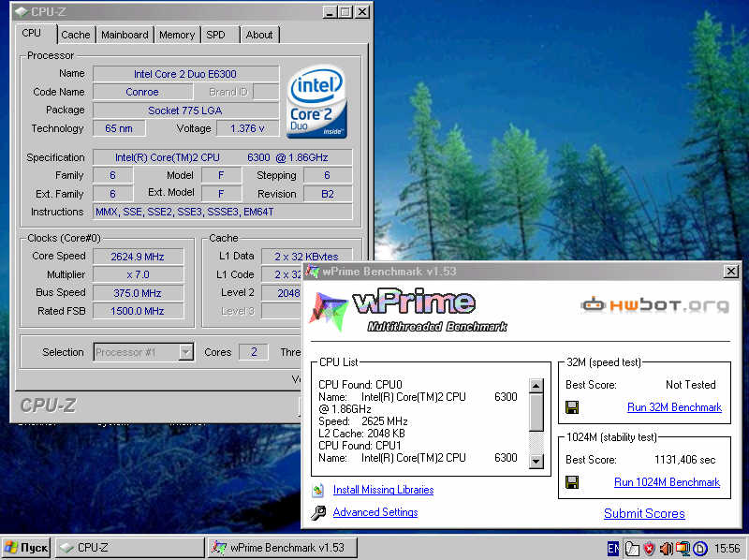Viewport: 749px width, 560px height.
Task: Click the Voltage value 1.376 v
Action: tap(247, 128)
